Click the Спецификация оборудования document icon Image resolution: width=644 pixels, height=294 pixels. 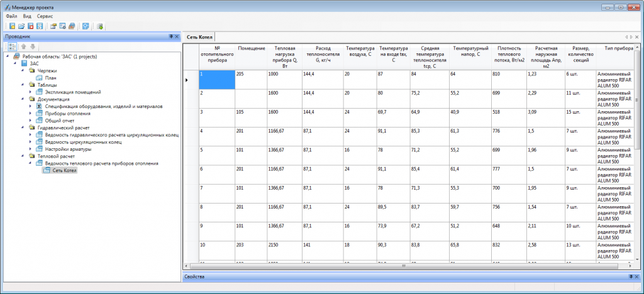[39, 106]
